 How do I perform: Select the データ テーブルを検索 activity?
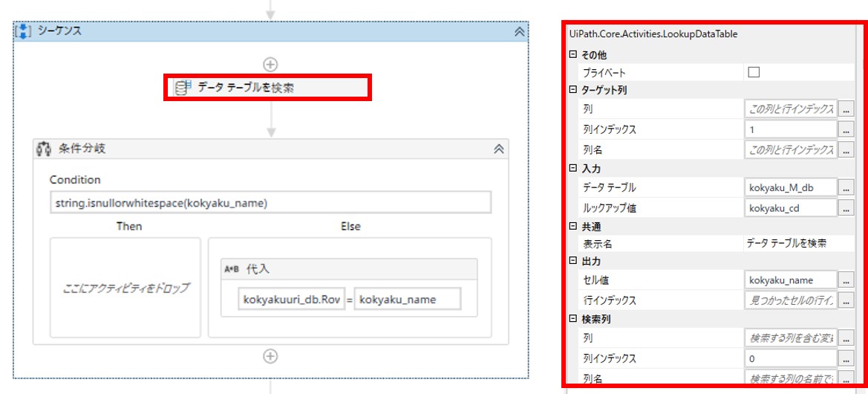(267, 88)
